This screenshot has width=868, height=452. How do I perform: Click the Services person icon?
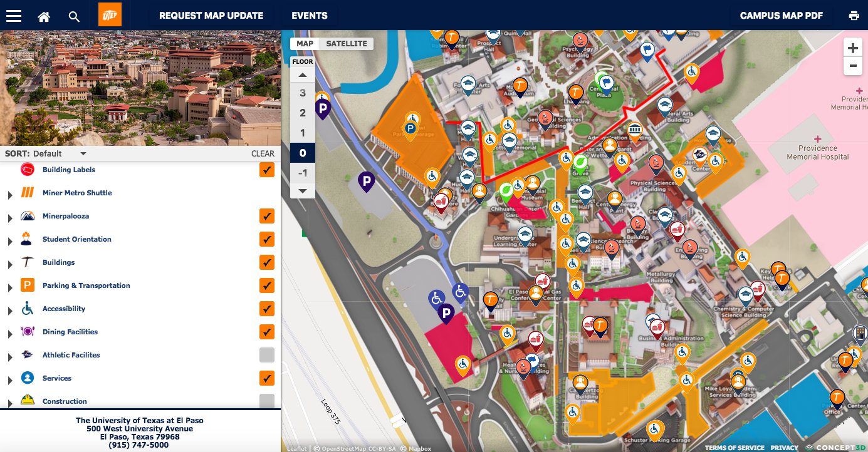[27, 378]
